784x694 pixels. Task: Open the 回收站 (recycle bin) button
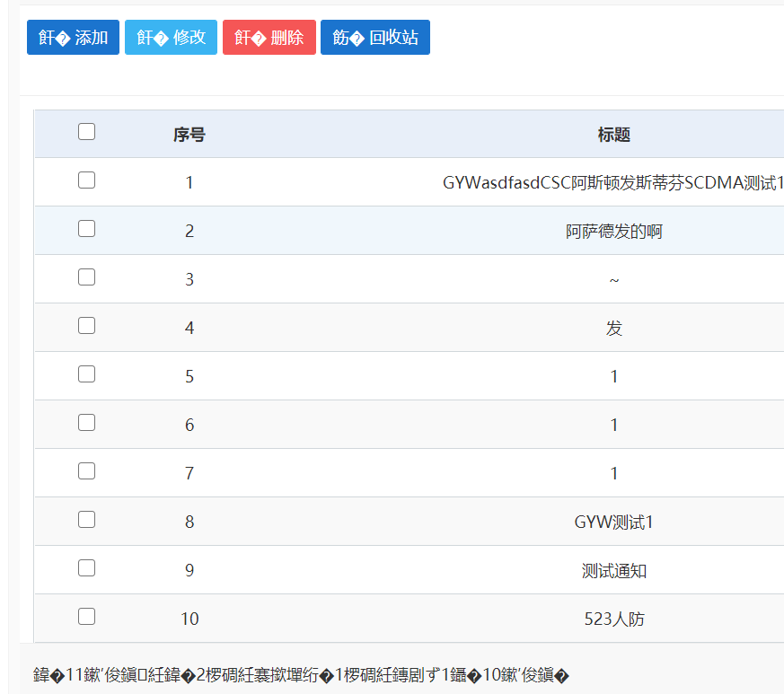(x=375, y=38)
